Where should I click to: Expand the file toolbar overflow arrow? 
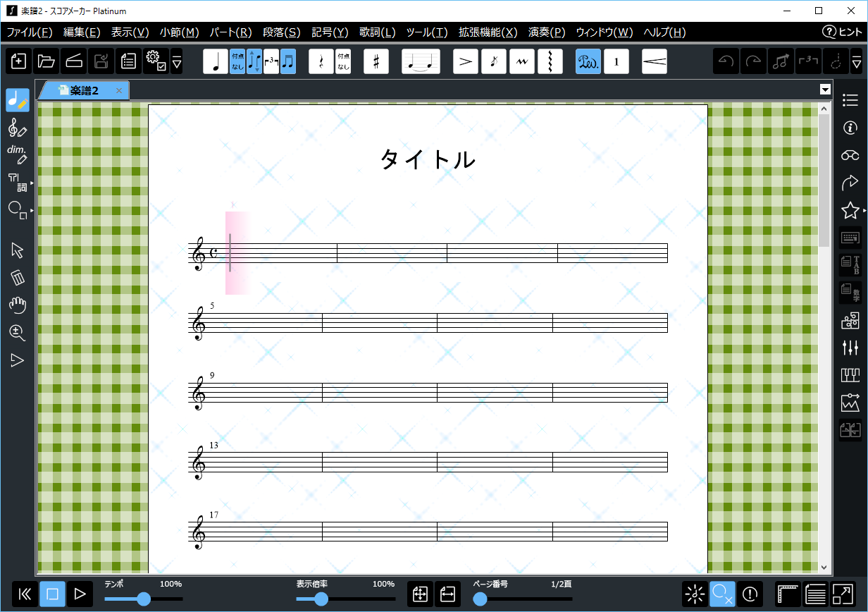[x=177, y=62]
